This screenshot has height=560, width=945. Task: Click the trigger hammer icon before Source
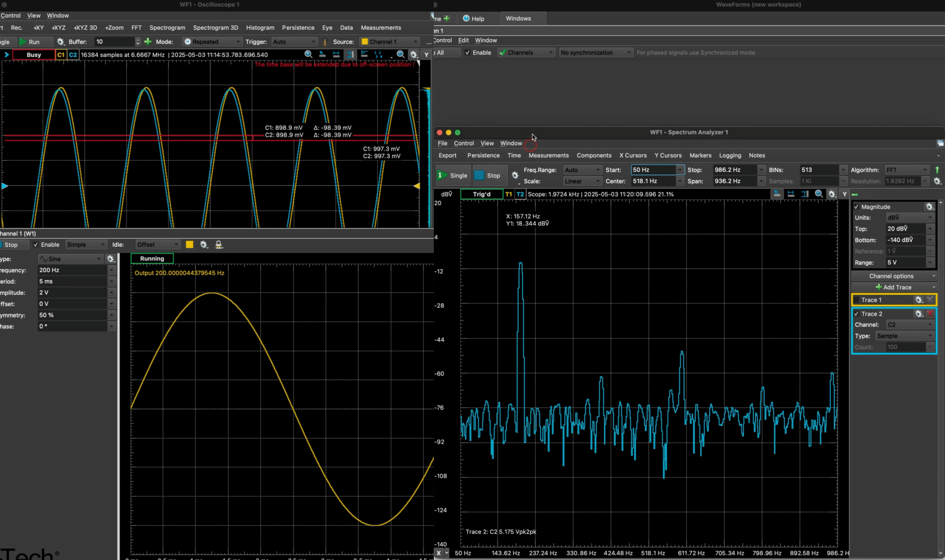tap(325, 42)
